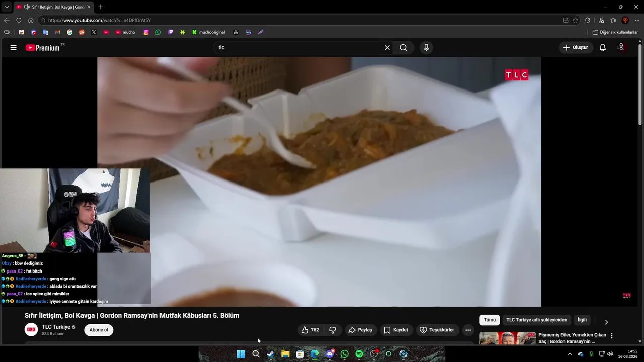Open the YouTube hamburger guide menu

point(14,47)
